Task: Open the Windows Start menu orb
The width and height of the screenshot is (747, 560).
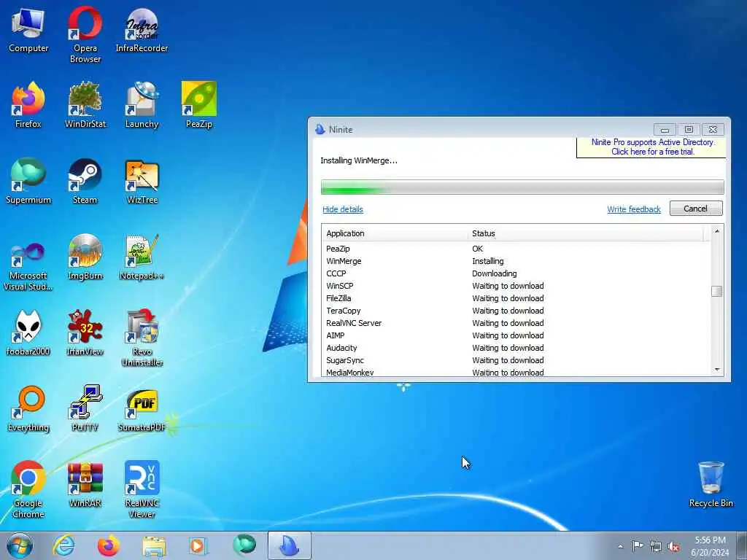Action: (x=20, y=545)
